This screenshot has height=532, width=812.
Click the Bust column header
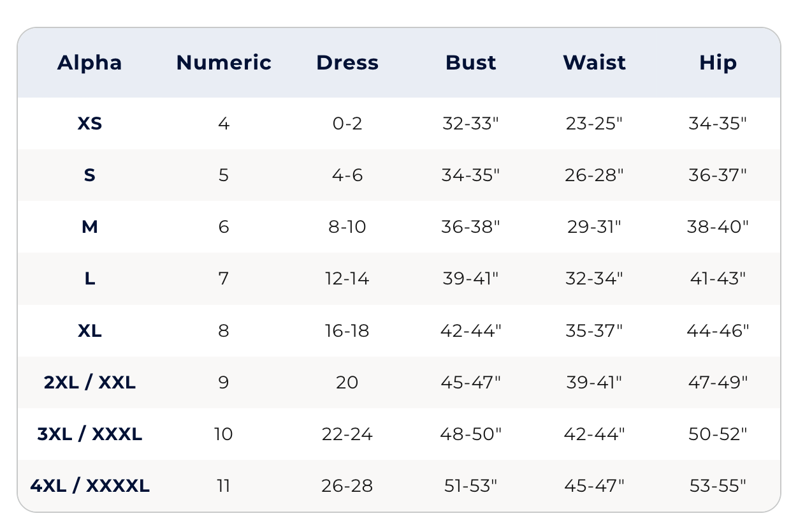point(471,63)
